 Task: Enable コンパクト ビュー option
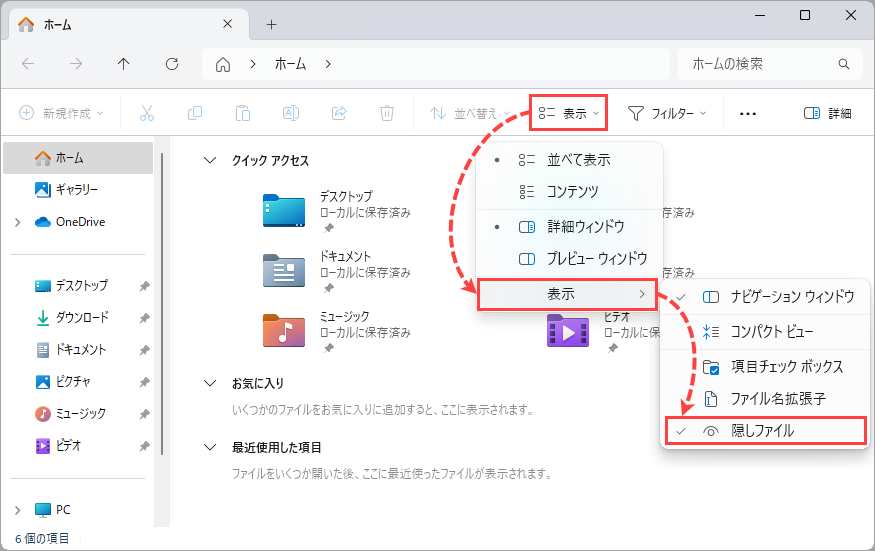tap(765, 332)
